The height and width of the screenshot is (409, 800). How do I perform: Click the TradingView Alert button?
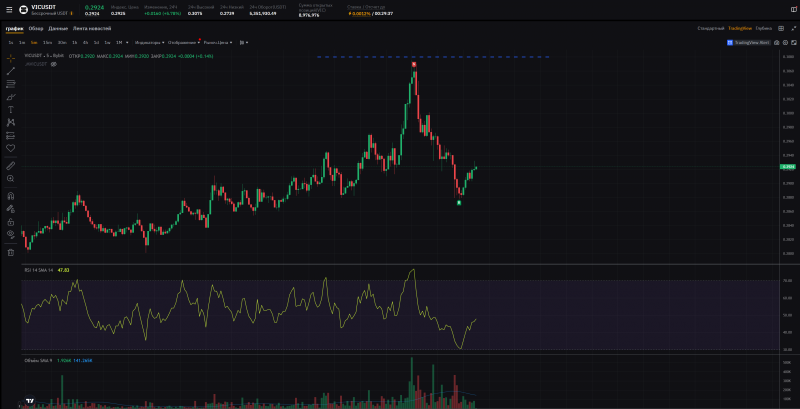[x=748, y=43]
